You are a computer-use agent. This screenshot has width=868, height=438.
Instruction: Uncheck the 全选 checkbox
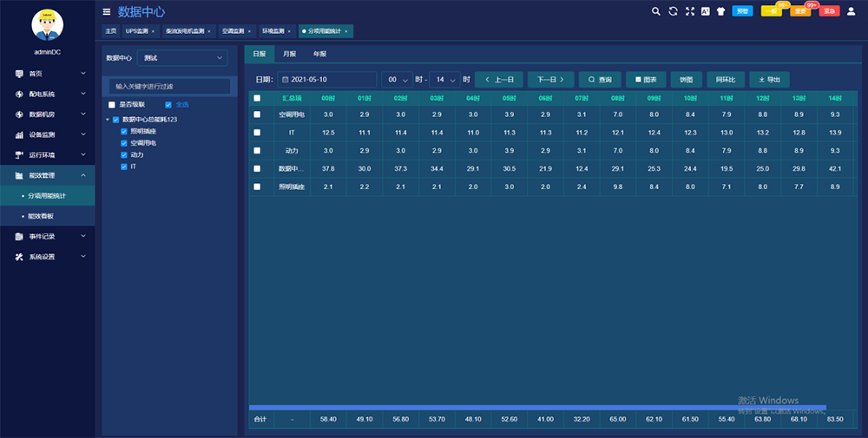pyautogui.click(x=168, y=105)
